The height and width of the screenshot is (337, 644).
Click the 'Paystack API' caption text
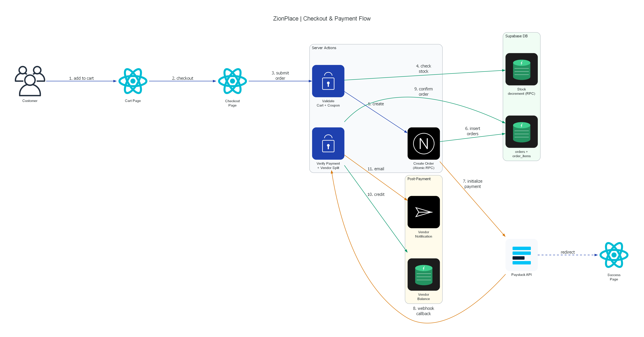521,275
